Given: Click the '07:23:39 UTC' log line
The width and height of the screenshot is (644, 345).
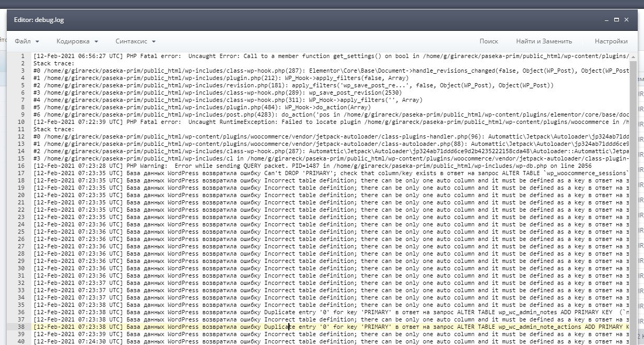Looking at the screenshot, I should click(x=332, y=334).
